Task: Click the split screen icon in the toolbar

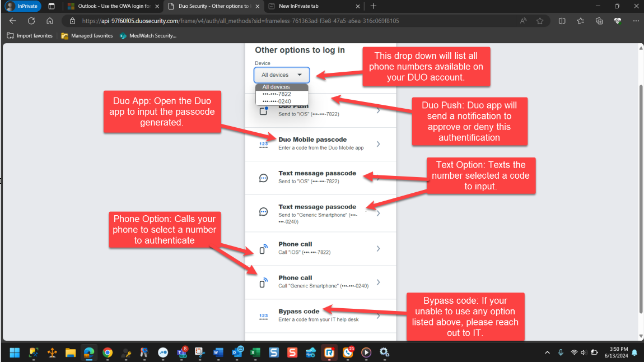Action: coord(562,21)
